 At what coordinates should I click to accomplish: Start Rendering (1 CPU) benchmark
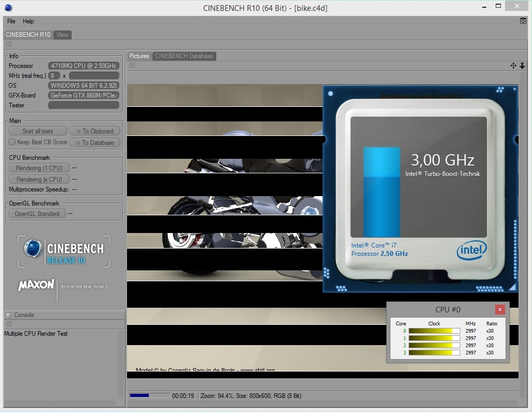pyautogui.click(x=39, y=168)
